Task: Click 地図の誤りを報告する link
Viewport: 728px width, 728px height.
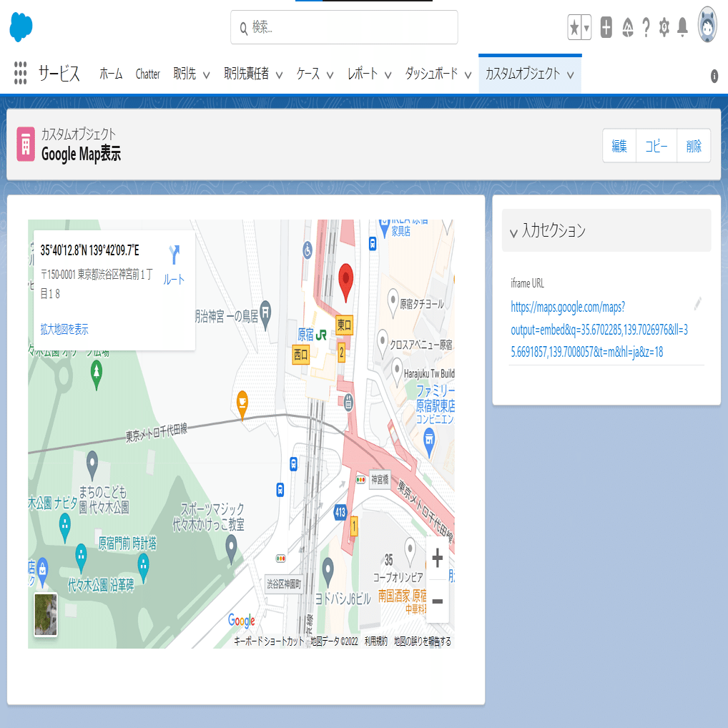Action: (423, 641)
